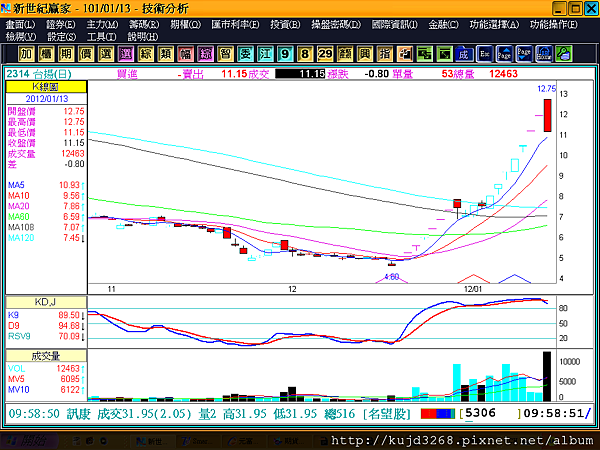Click the yellow K線圖 panel header
The height and width of the screenshot is (450, 600).
click(46, 86)
